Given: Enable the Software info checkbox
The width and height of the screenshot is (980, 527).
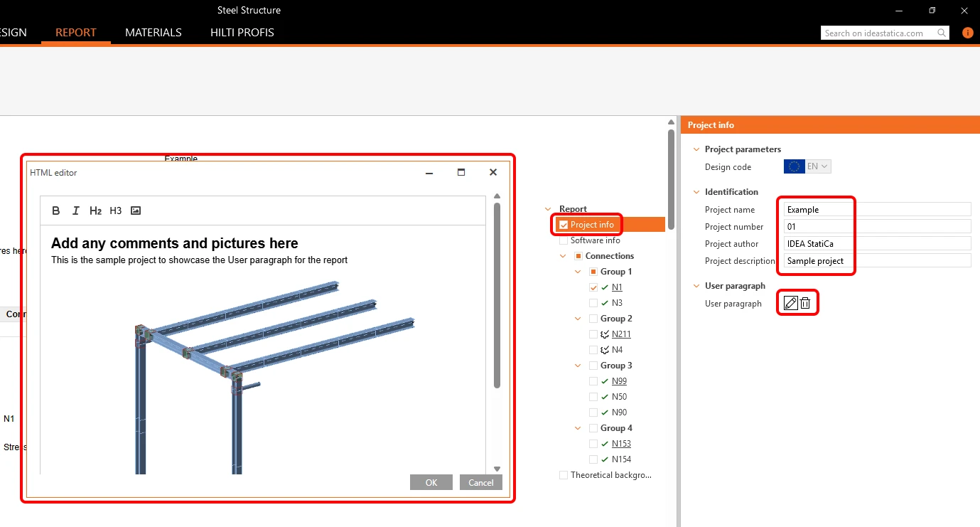Looking at the screenshot, I should pos(564,240).
